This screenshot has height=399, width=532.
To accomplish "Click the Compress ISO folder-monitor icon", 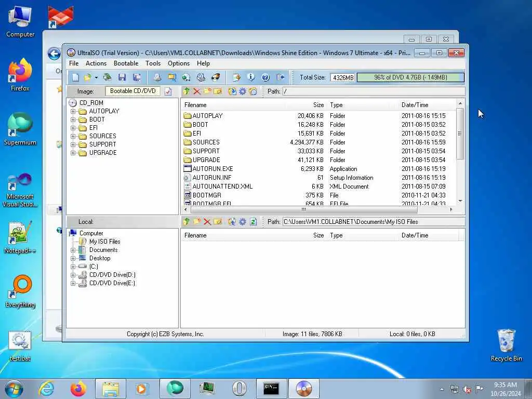I will [172, 77].
